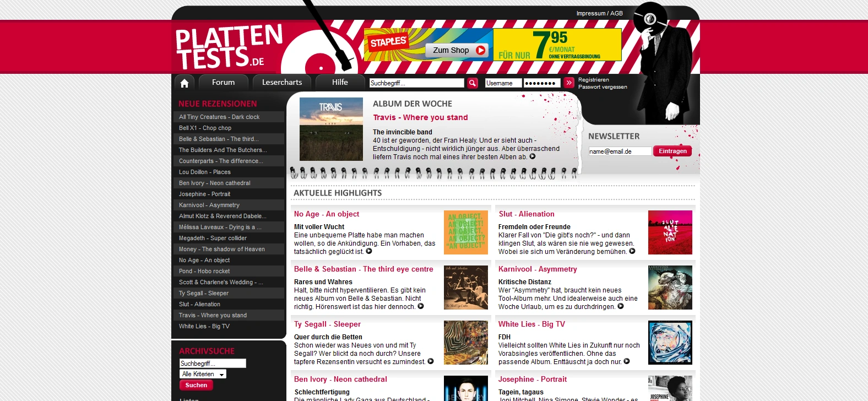Click the Zum Shop banner button

coord(457,50)
